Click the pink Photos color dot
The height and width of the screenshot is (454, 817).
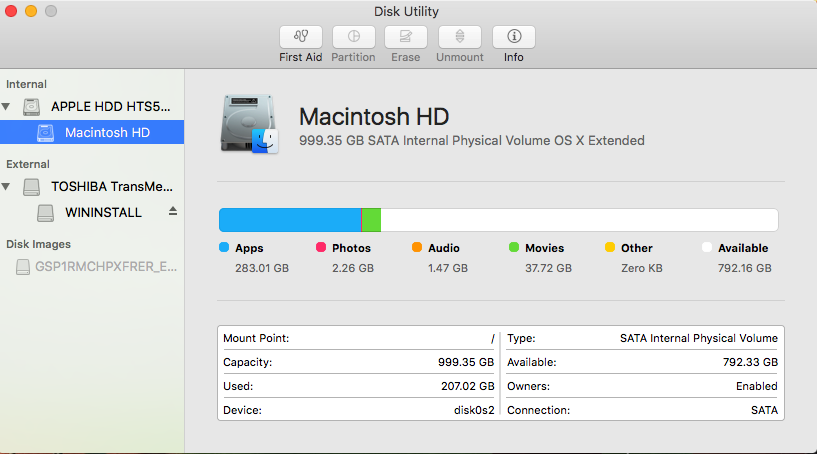click(x=321, y=247)
